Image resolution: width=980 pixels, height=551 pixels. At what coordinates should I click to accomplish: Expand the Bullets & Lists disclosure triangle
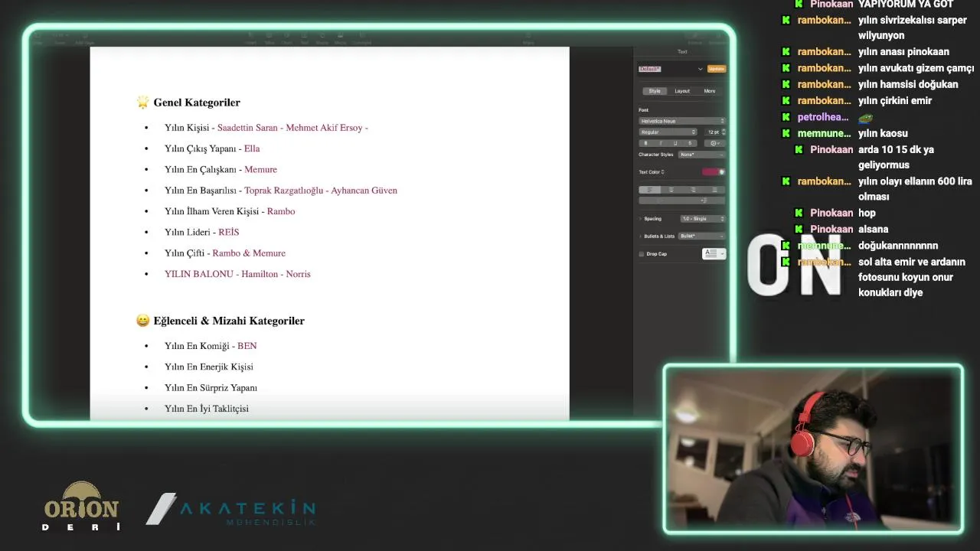[640, 236]
